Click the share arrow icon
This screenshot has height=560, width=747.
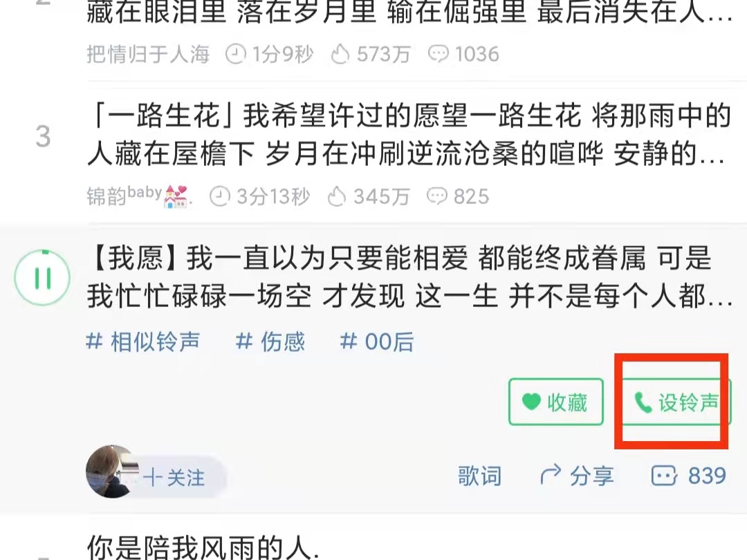pos(551,475)
